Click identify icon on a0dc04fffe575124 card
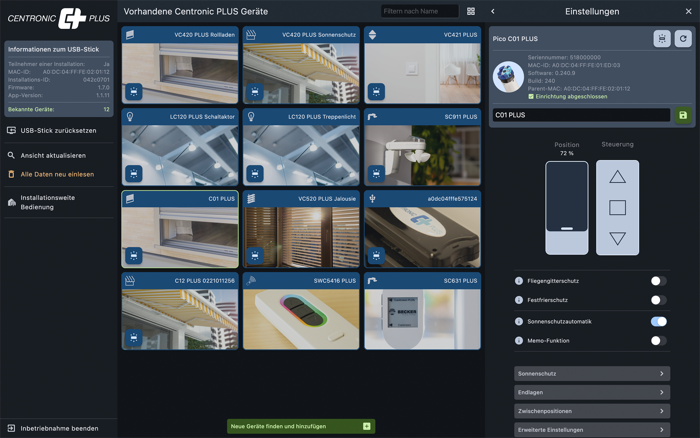 pyautogui.click(x=376, y=255)
